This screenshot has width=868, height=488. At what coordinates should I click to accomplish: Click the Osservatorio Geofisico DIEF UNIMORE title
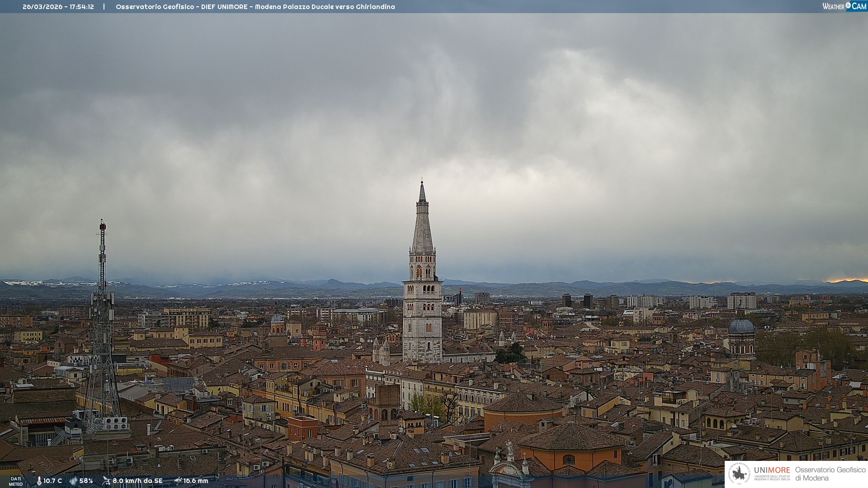(x=255, y=7)
